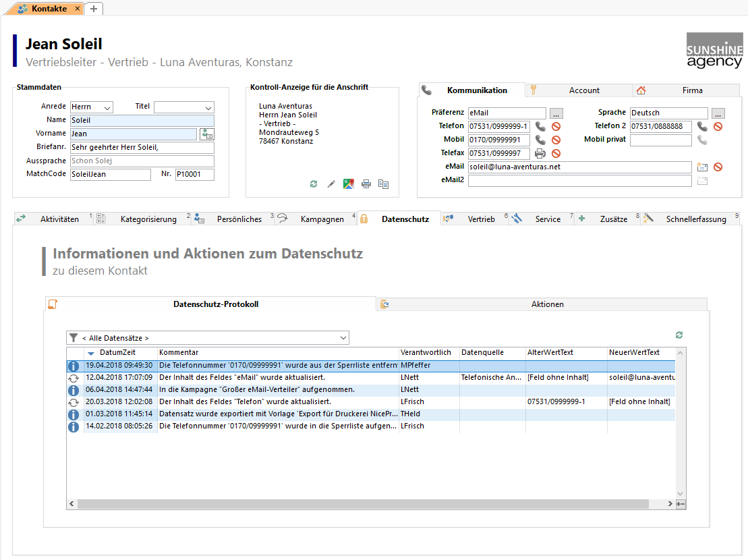Image resolution: width=748 pixels, height=560 pixels.
Task: Dial the Telefon number with the handset icon
Action: coord(540,126)
